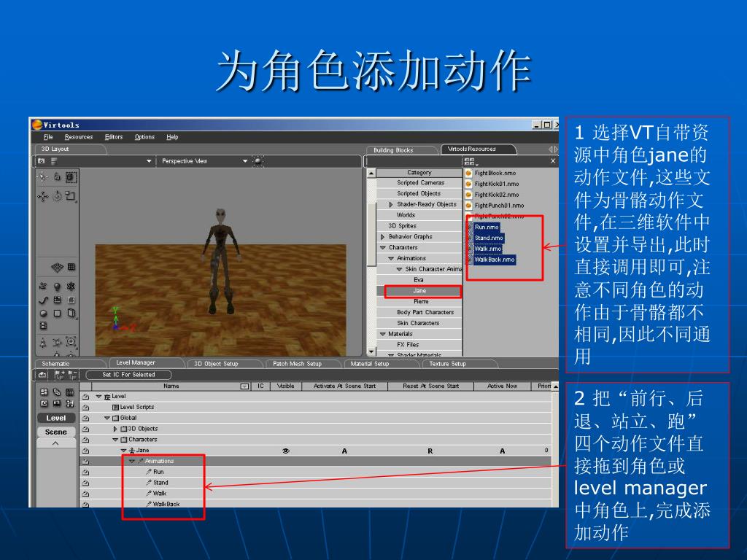Viewport: 747px width, 560px height.
Task: Activate the rotate tool
Action: coord(57,195)
